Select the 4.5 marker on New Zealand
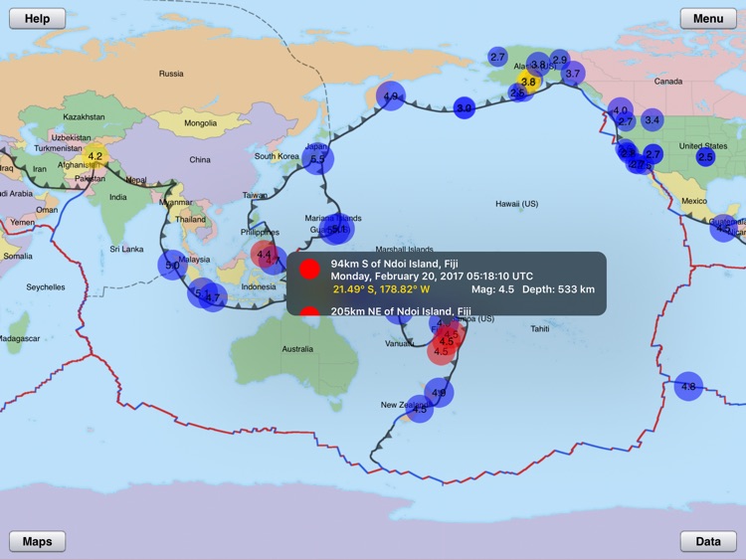Image resolution: width=746 pixels, height=560 pixels. (x=420, y=409)
